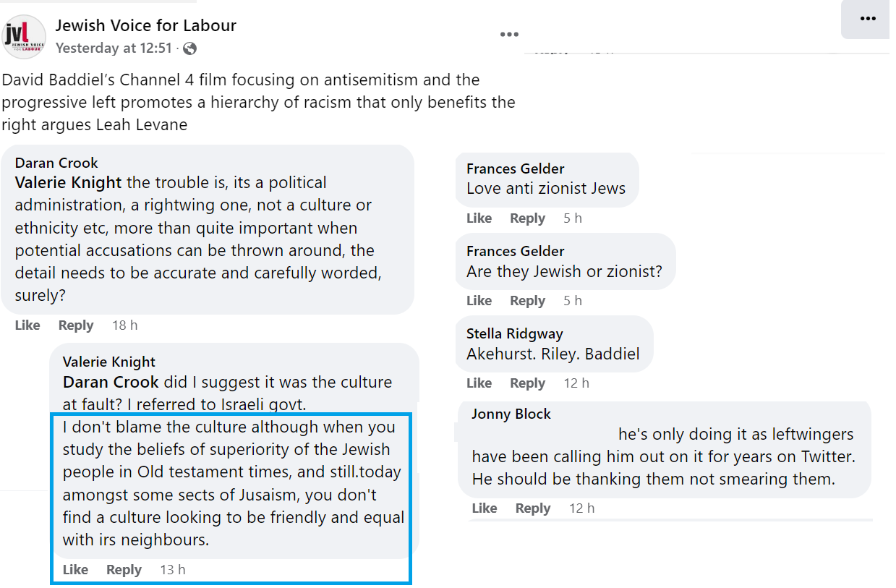Viewport: 896px width, 588px height.
Task: Like Daran Crook's comment
Action: click(x=27, y=325)
